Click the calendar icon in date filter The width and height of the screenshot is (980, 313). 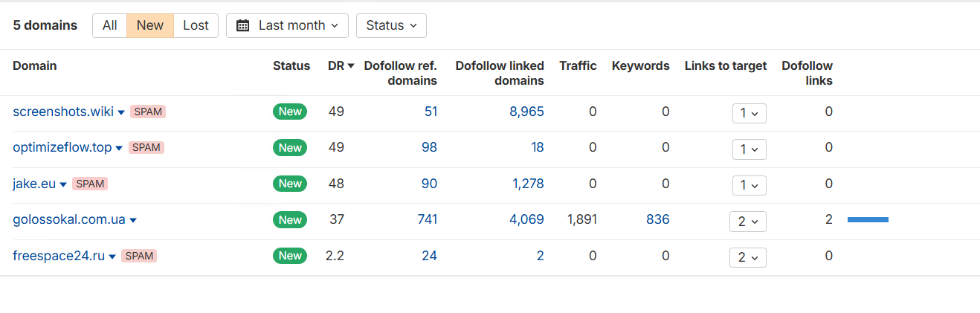[242, 25]
